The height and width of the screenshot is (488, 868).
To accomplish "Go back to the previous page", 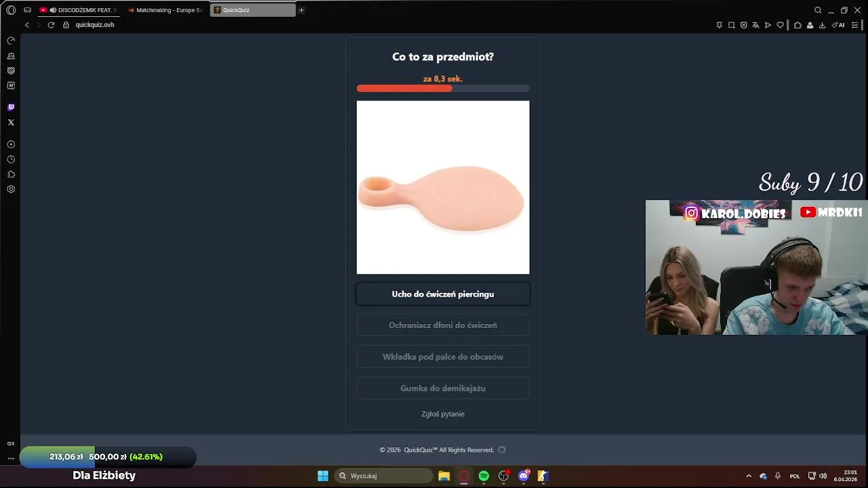I will pyautogui.click(x=27, y=25).
